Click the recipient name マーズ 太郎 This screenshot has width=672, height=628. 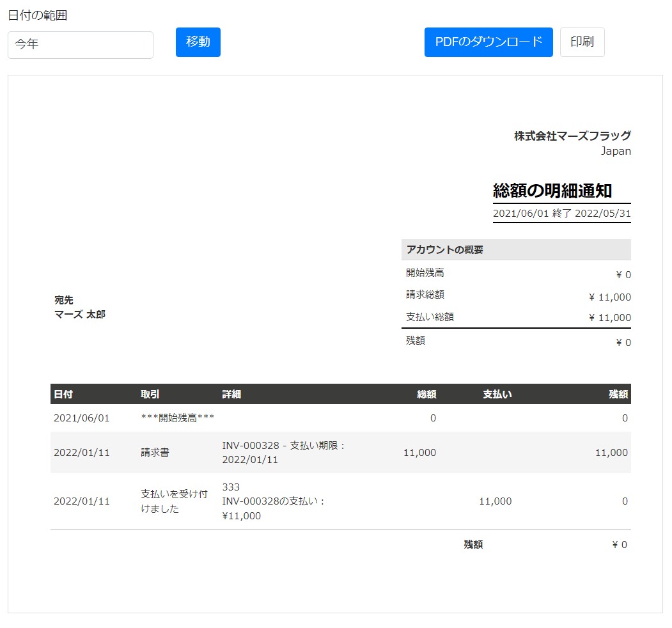(x=80, y=314)
